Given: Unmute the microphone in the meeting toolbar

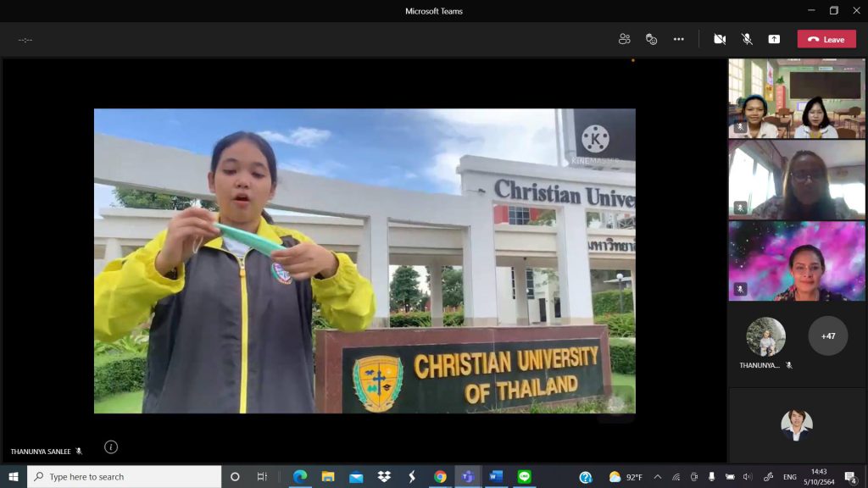Looking at the screenshot, I should coord(747,39).
